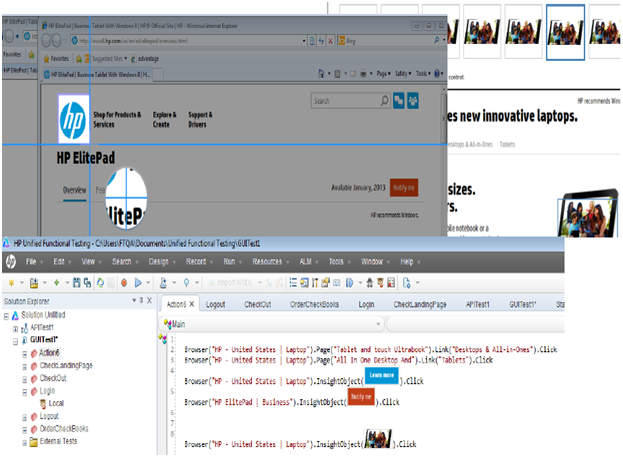Click the Bing search magnifier in IE
623x462 pixels.
pyautogui.click(x=437, y=40)
